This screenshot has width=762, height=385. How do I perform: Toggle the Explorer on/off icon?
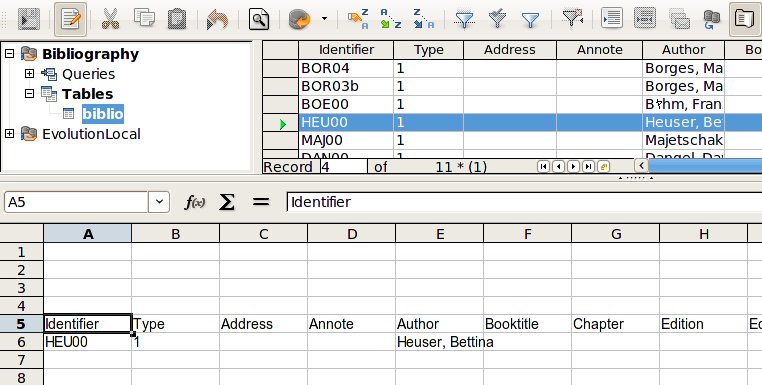(745, 19)
